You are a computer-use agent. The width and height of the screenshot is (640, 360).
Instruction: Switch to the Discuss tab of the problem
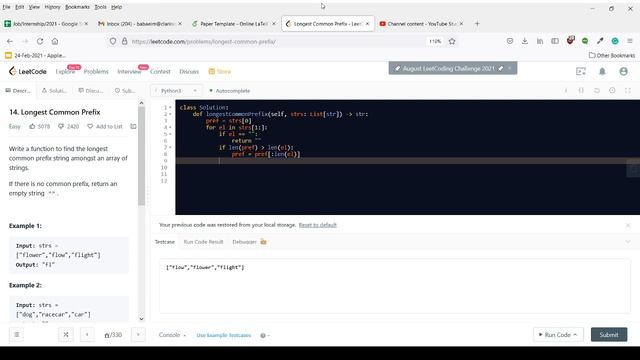coord(91,91)
